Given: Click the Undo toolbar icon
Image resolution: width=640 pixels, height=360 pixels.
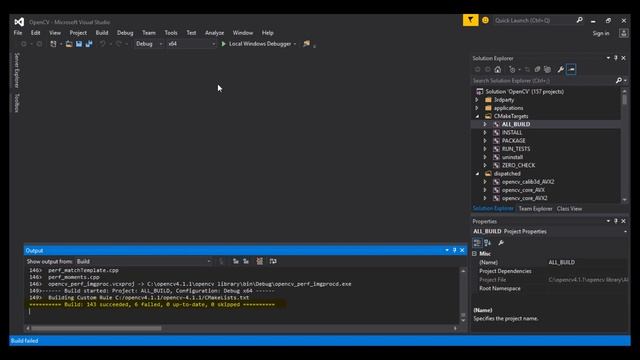Looking at the screenshot, I should [102, 44].
